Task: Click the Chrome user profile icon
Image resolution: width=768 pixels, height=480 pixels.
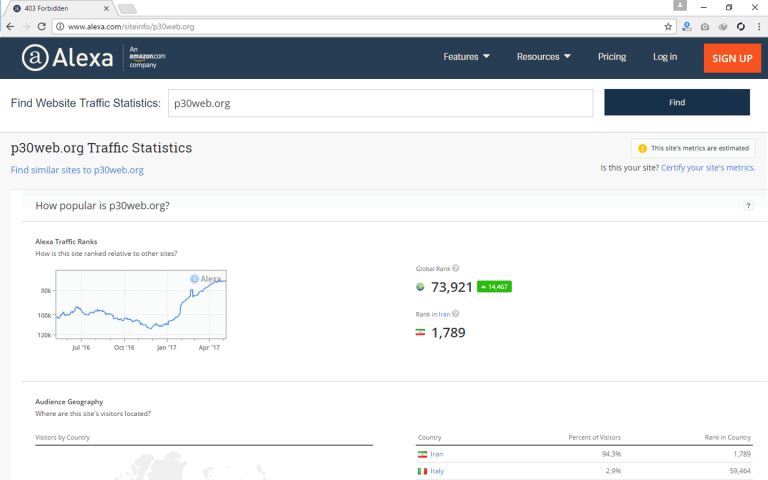Action: click(x=680, y=5)
